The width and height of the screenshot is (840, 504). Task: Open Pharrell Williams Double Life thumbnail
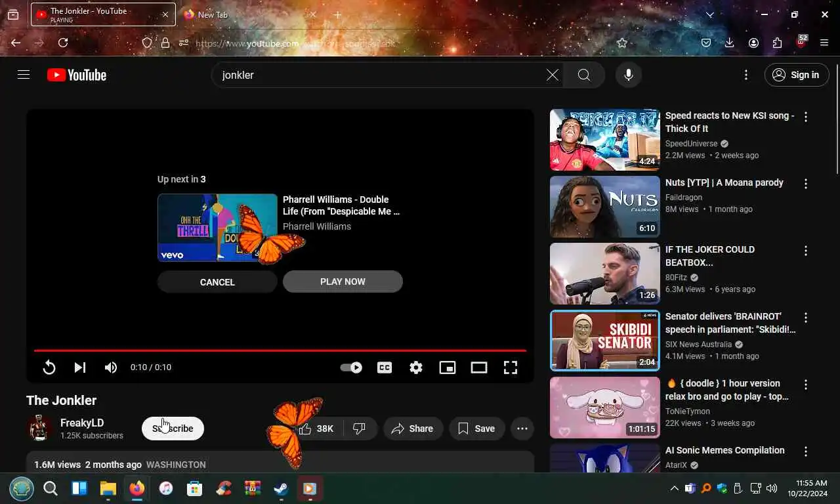click(x=217, y=227)
